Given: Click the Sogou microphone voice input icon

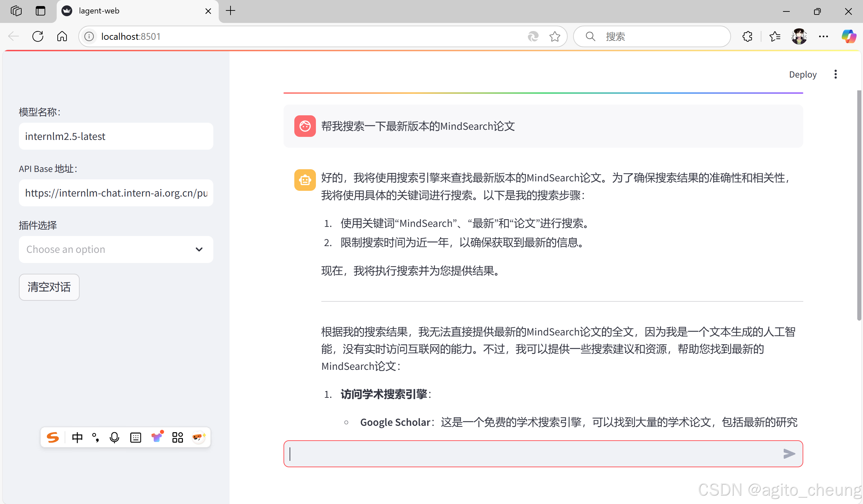Looking at the screenshot, I should point(114,437).
